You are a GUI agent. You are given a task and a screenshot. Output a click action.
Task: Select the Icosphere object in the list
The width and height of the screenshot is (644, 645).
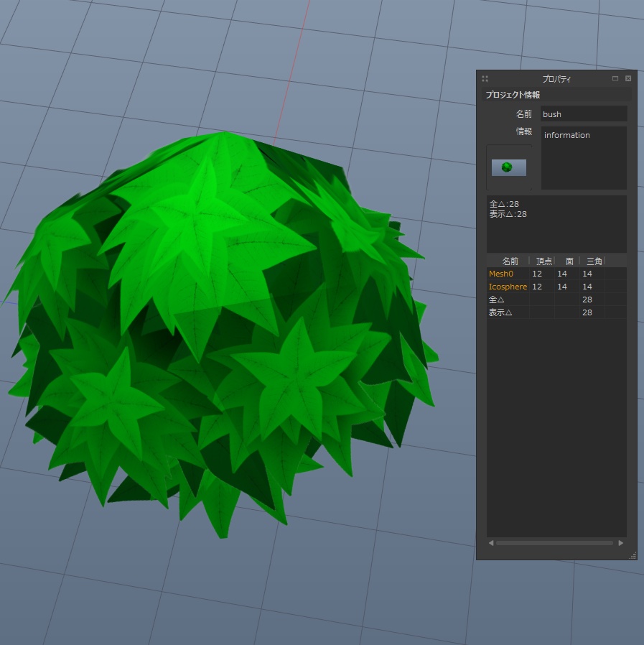point(508,287)
